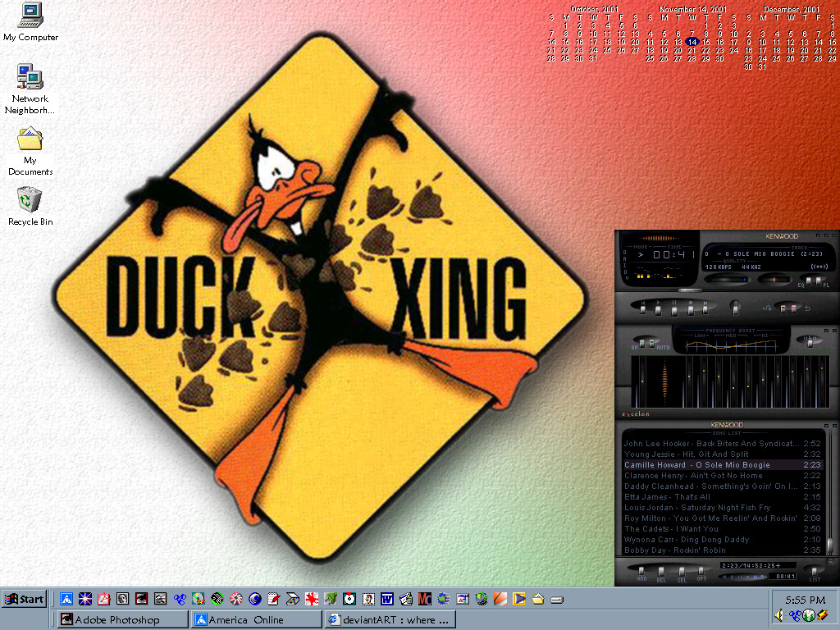This screenshot has width=840, height=630.
Task: Select 'Etta James - That's All' track
Action: click(x=722, y=497)
